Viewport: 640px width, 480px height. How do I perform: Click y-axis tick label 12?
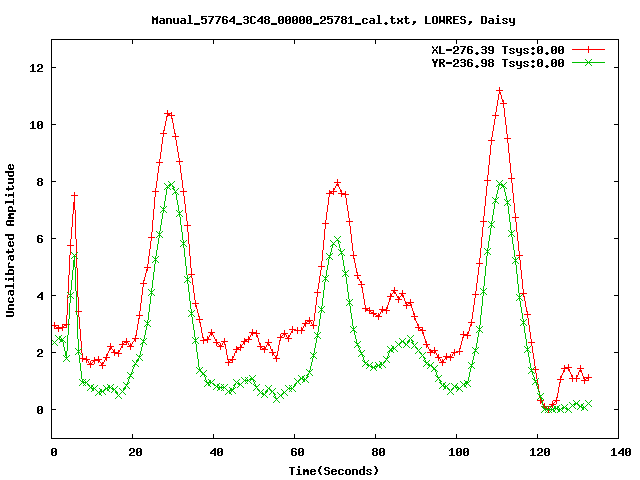[x=36, y=68]
